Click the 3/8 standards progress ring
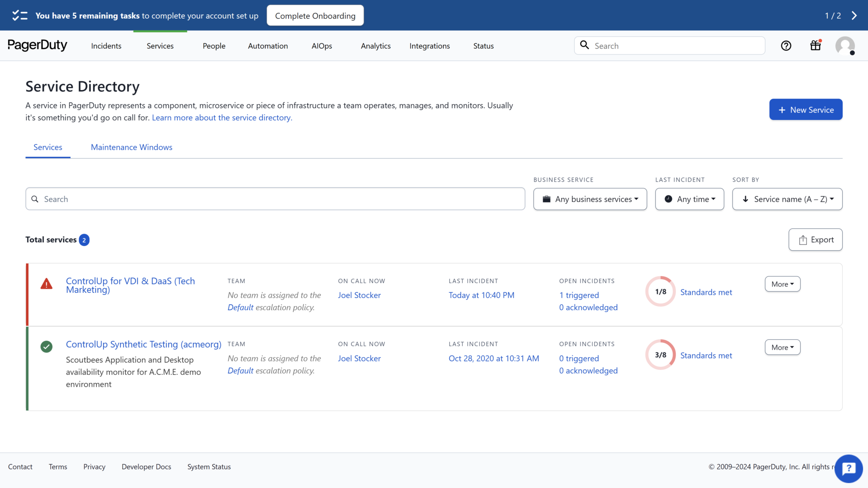 659,355
